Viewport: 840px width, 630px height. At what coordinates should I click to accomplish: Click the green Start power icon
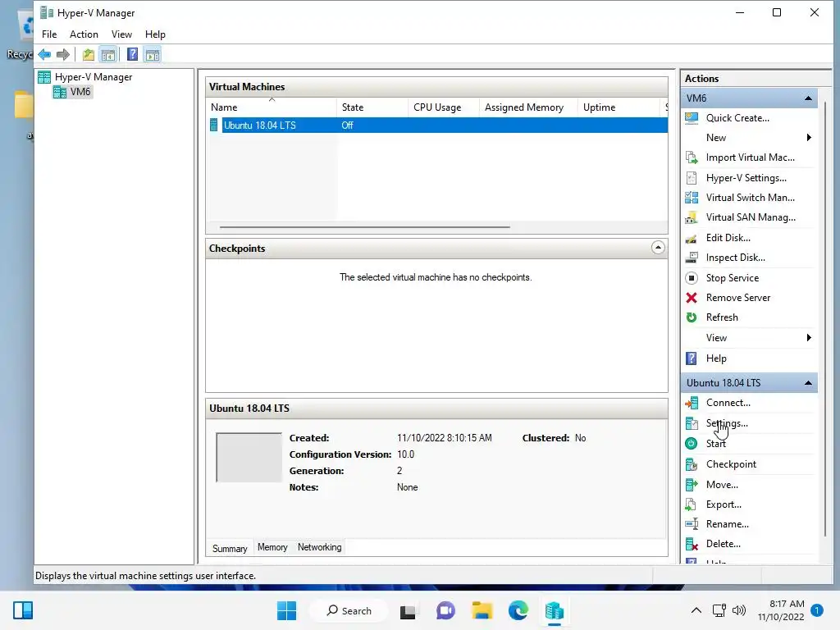coord(691,444)
